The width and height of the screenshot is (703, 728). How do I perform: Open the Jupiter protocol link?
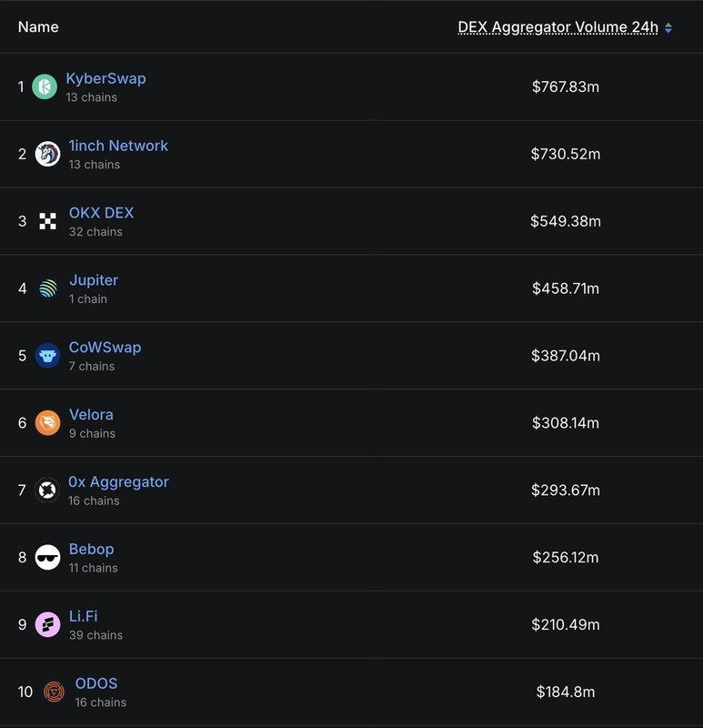click(94, 280)
